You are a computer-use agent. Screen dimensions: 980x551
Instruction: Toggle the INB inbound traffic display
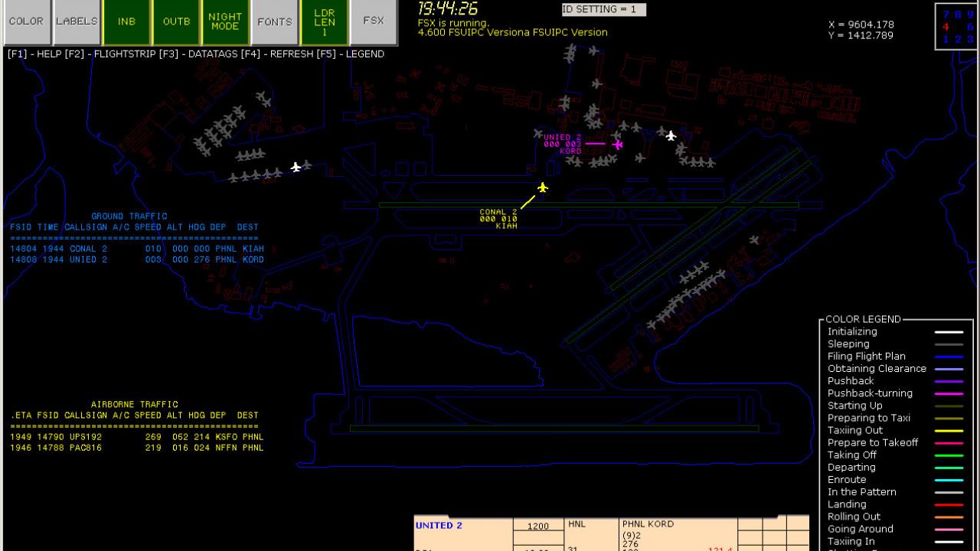coord(126,21)
